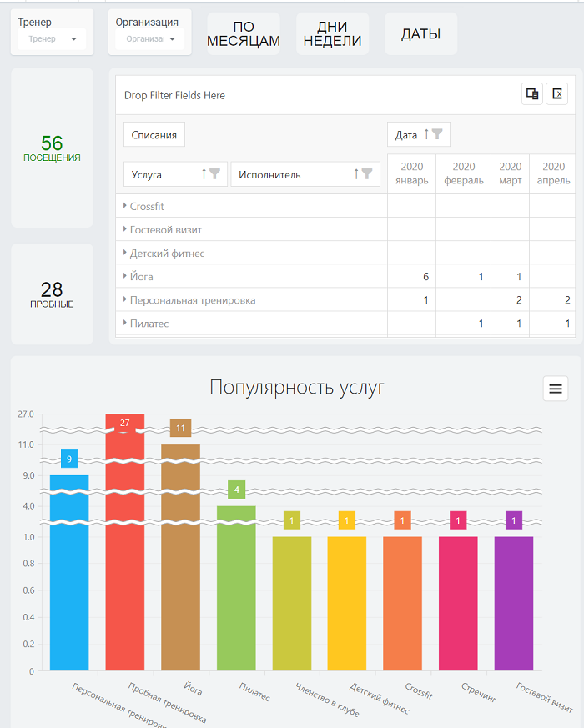Expand the Детский фитнес row
Screen dimensions: 584x728
(x=124, y=253)
